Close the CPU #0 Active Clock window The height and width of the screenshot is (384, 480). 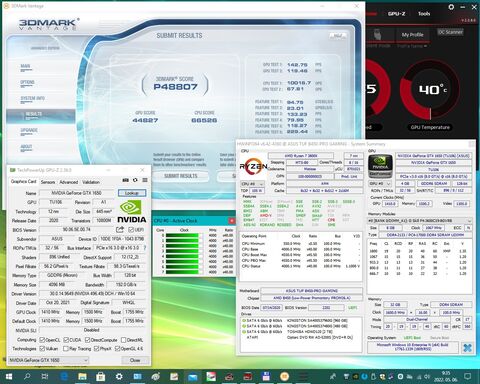tap(232, 221)
